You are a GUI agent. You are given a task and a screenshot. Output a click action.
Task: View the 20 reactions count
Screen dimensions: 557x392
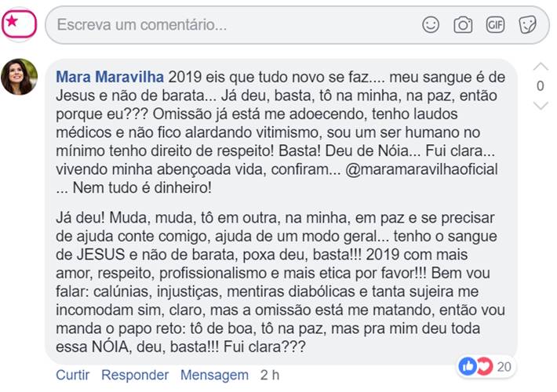point(504,366)
